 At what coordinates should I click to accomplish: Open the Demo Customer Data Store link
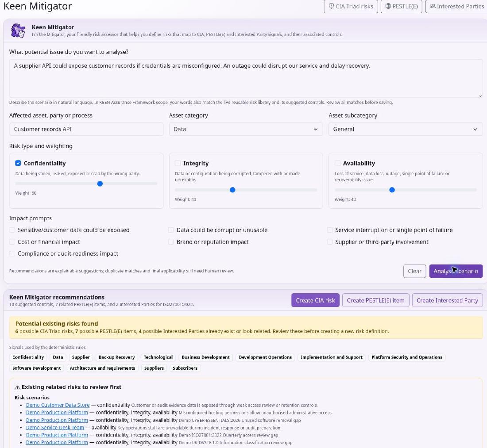pyautogui.click(x=58, y=405)
